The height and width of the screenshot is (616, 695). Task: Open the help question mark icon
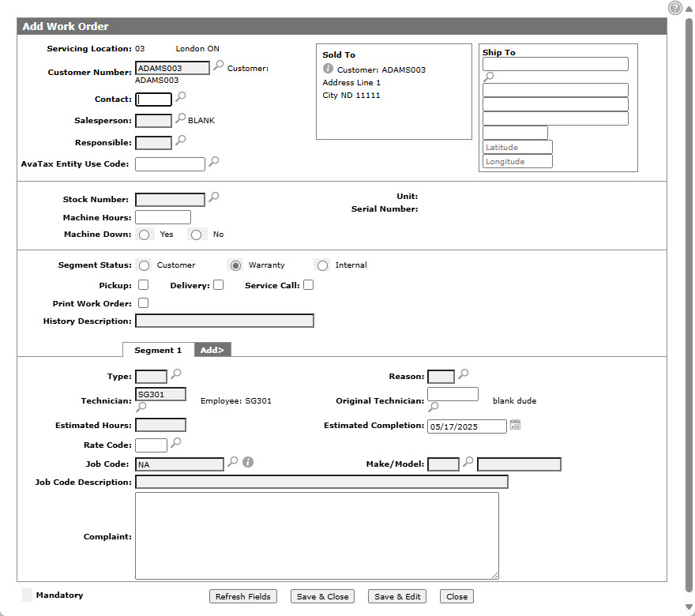675,8
